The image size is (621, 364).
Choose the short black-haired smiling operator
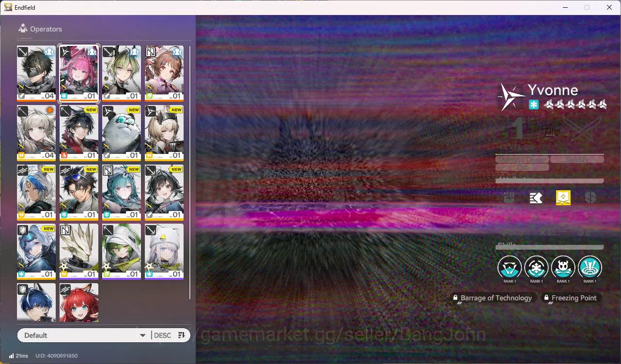164,193
